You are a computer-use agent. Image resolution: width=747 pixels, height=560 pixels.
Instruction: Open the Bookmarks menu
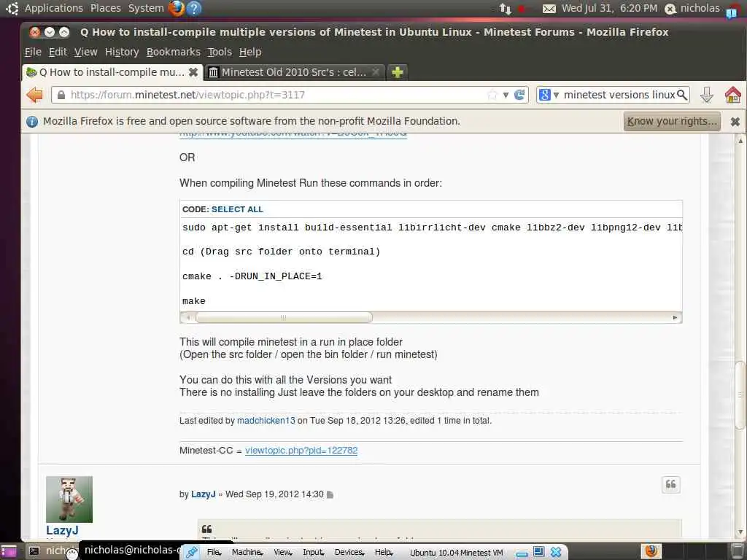(174, 52)
